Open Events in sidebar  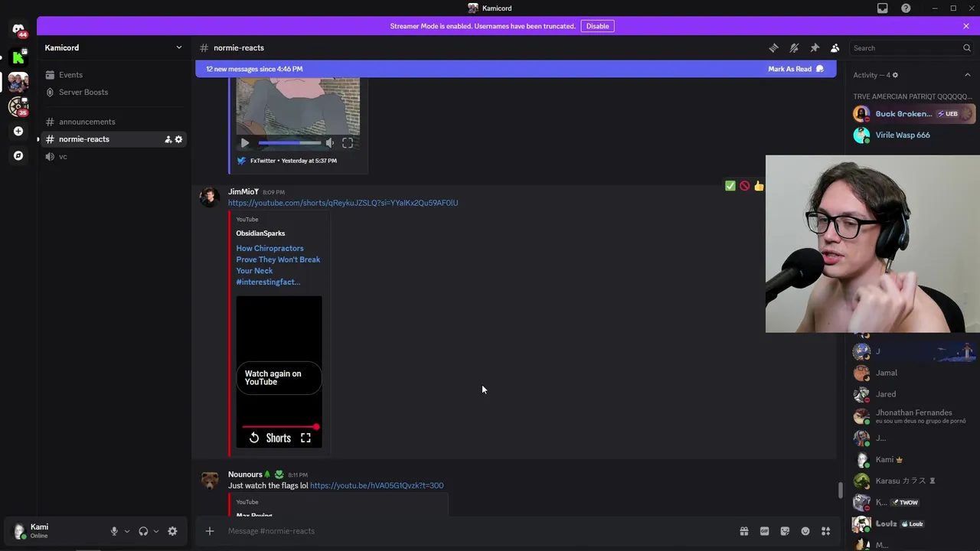click(x=113, y=75)
